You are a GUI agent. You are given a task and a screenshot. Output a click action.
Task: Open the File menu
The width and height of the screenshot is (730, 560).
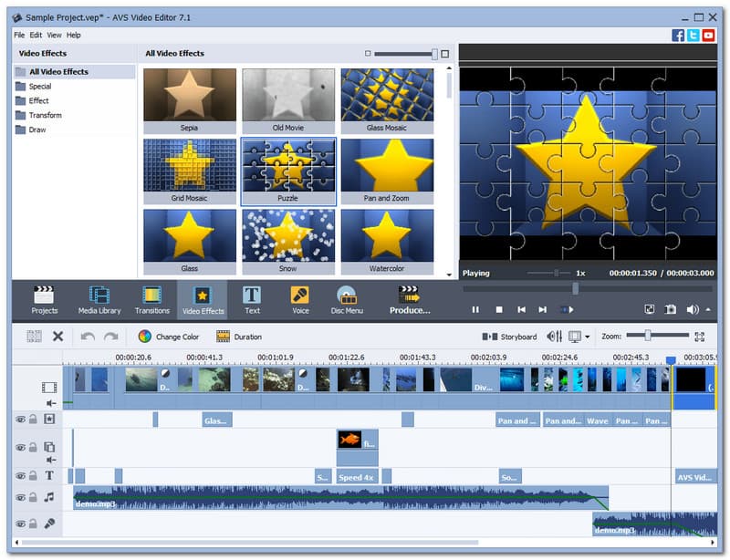(19, 35)
